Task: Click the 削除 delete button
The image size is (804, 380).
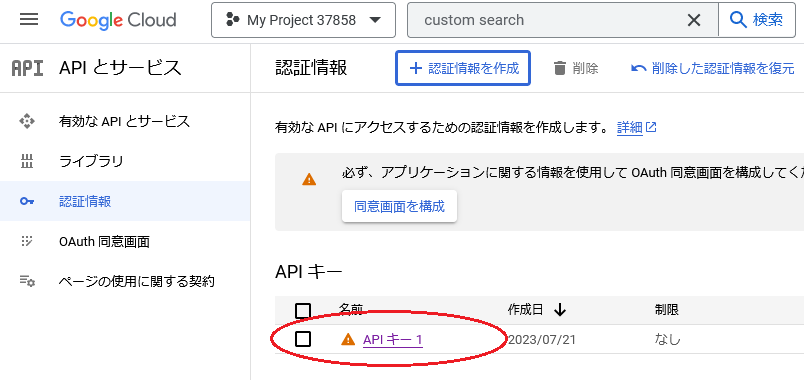Action: coord(576,68)
